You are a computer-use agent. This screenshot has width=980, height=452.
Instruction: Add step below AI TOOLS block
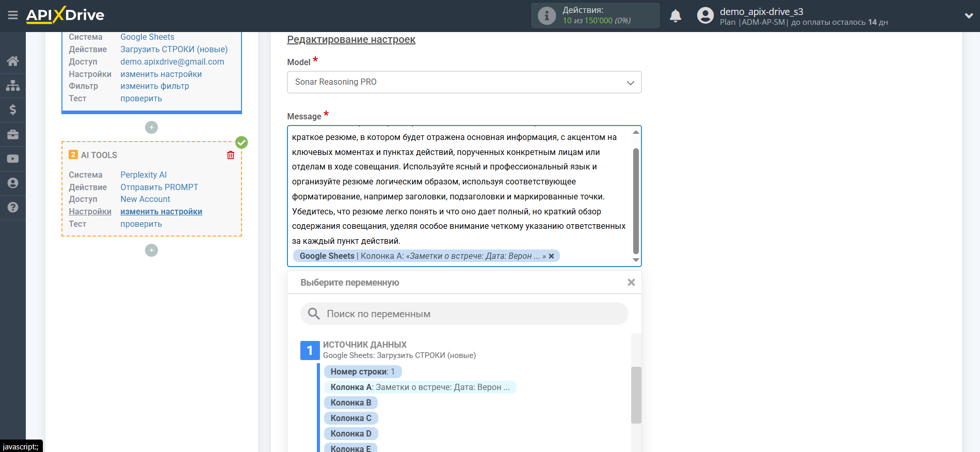(151, 250)
